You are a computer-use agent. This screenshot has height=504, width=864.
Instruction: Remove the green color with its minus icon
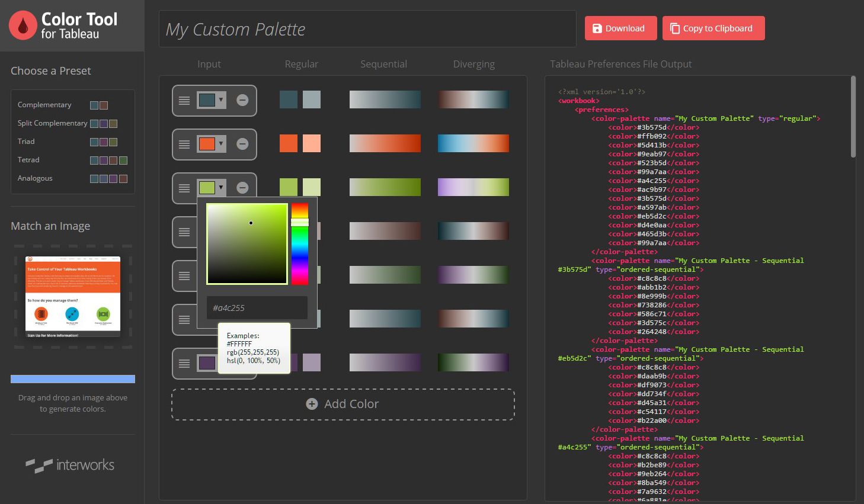[x=242, y=187]
